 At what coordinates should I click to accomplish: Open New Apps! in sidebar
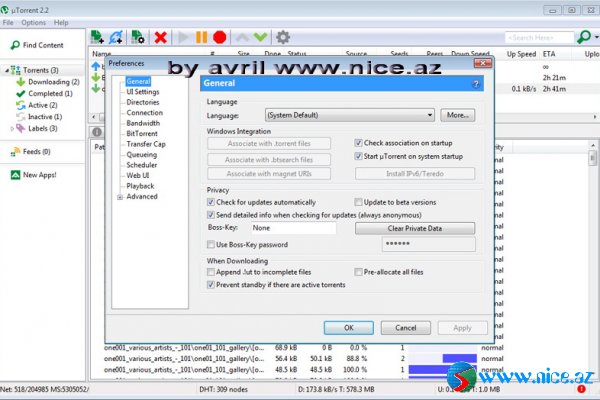pos(34,175)
